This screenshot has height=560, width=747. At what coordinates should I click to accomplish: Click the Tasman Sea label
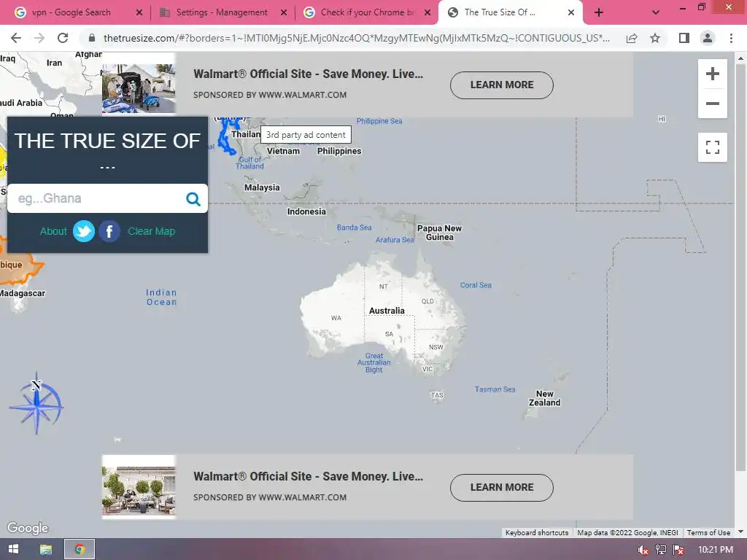coord(495,389)
